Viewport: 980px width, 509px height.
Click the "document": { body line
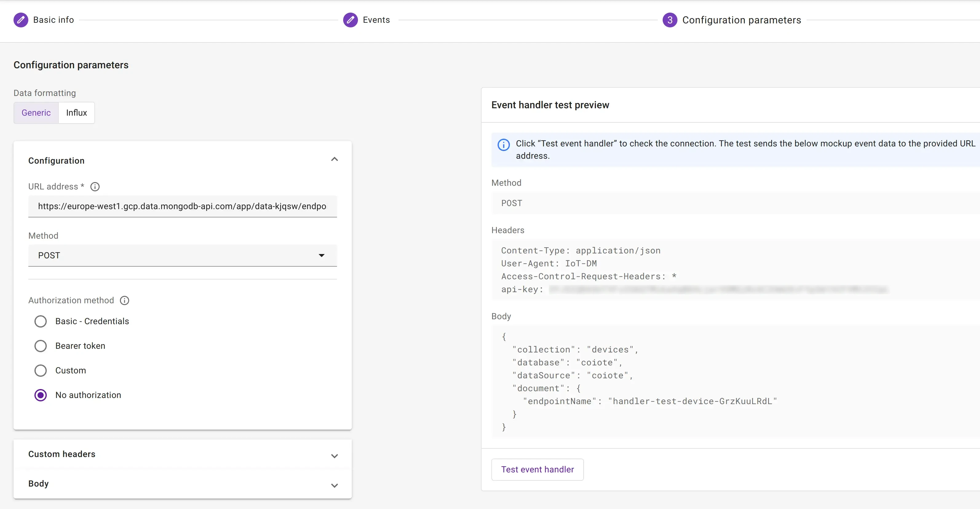click(x=546, y=388)
